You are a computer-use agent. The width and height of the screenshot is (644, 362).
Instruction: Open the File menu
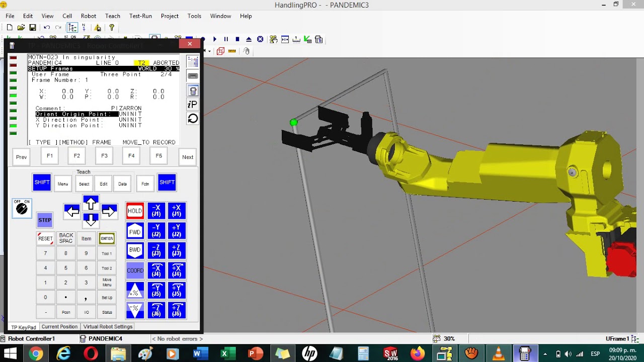coord(10,16)
